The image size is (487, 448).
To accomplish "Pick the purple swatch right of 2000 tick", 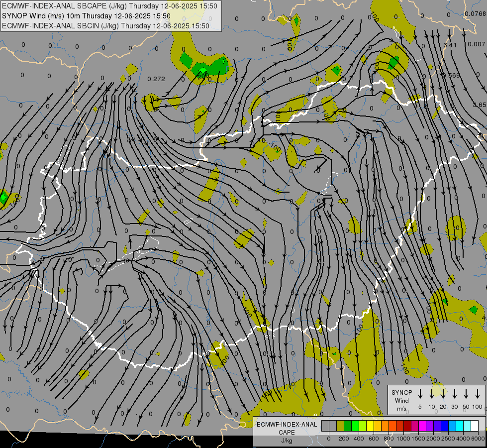I will point(430,426).
